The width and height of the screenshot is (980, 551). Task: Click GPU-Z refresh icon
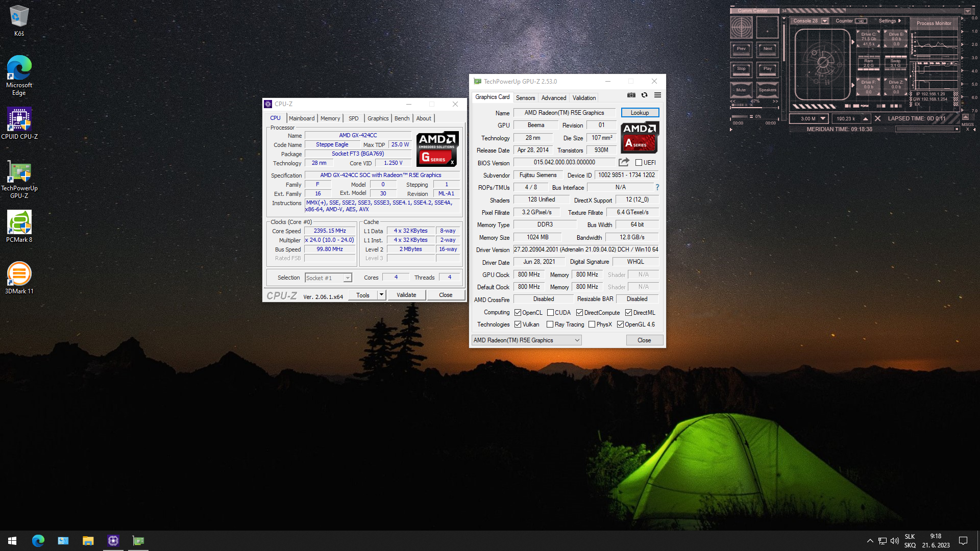click(x=644, y=95)
